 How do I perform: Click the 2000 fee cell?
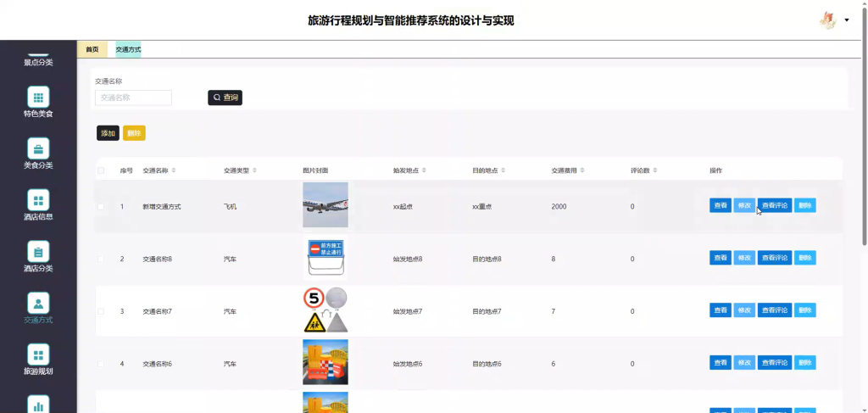[x=559, y=207]
